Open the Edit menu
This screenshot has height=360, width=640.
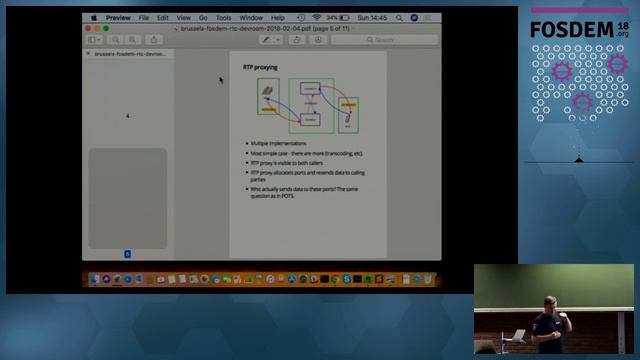click(162, 18)
